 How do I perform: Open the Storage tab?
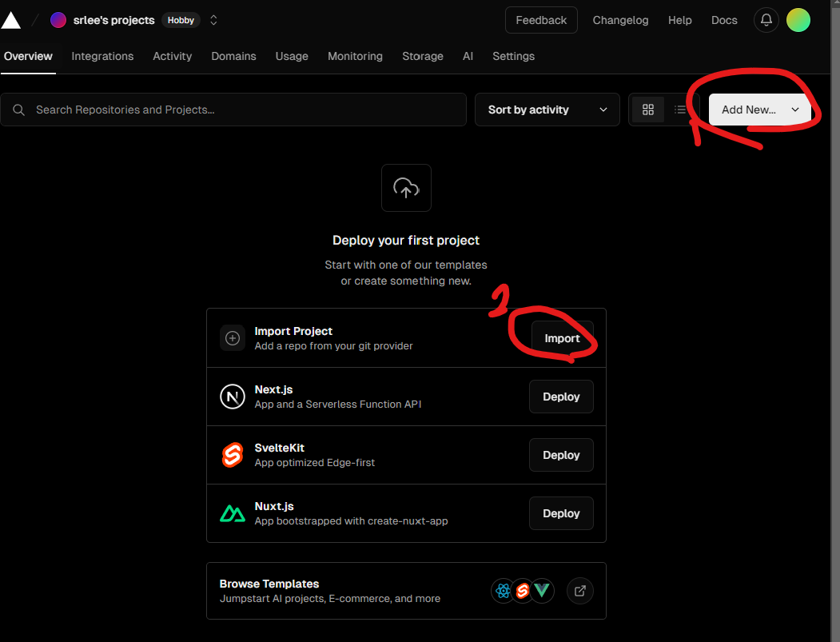coord(423,56)
